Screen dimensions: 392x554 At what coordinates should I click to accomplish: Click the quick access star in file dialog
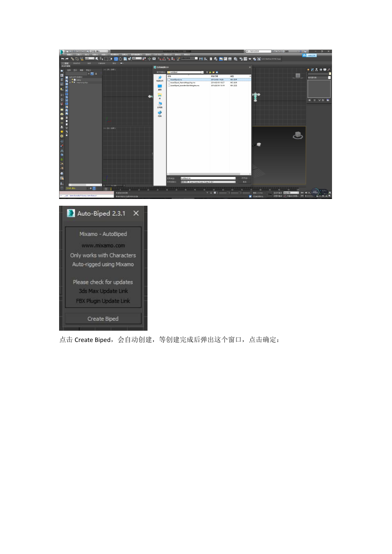pyautogui.click(x=160, y=78)
